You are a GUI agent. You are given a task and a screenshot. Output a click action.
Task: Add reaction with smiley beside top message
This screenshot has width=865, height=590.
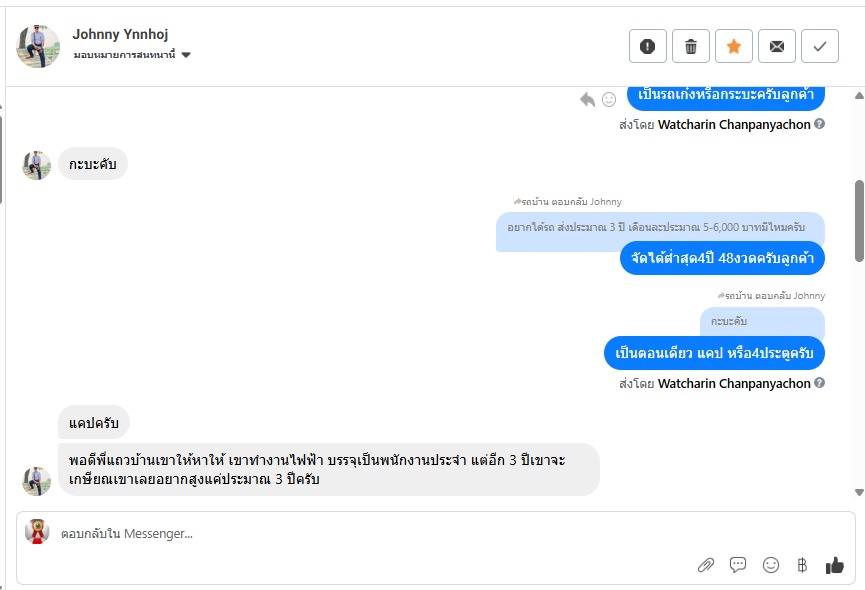coord(609,99)
